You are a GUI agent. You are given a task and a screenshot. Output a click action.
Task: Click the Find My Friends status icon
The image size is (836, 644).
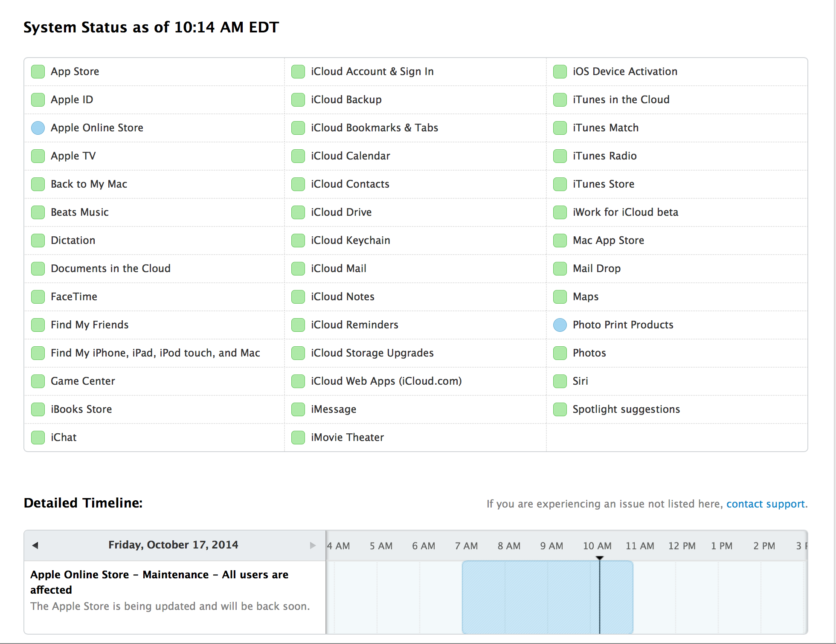point(38,325)
